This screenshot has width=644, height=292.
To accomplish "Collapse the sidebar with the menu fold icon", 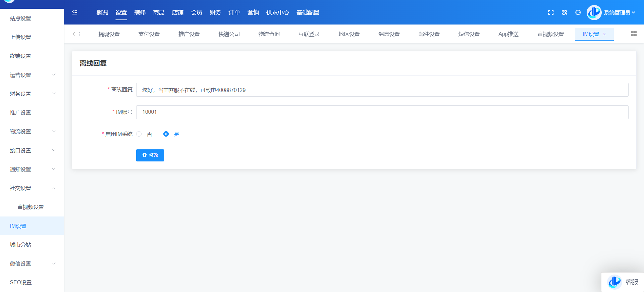I will click(75, 12).
